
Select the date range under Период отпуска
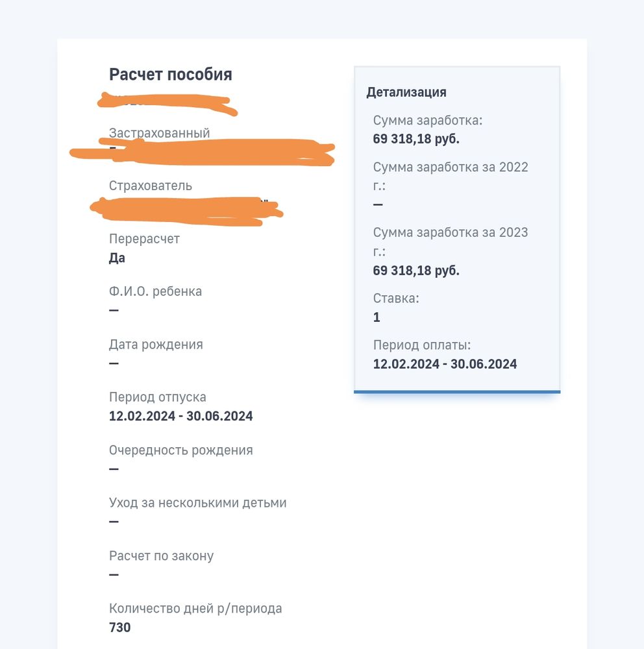pyautogui.click(x=180, y=416)
